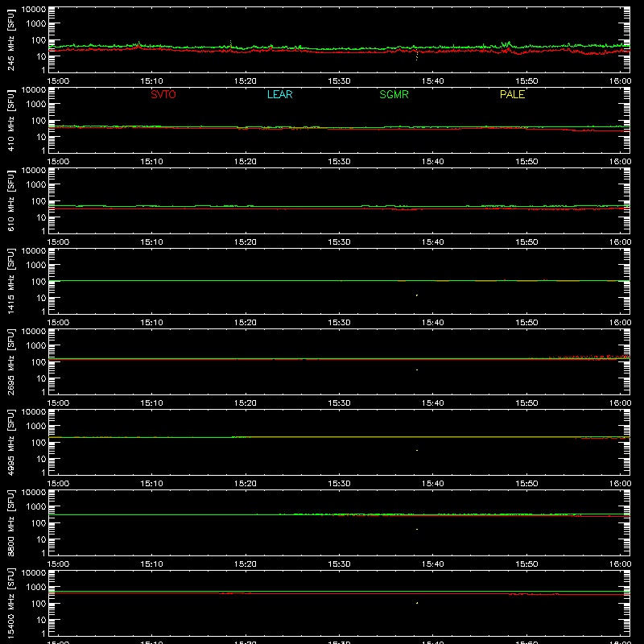644x644 pixels.
Task: Click the 15:30 time label of the 610 MHz plot
Action: (339, 242)
